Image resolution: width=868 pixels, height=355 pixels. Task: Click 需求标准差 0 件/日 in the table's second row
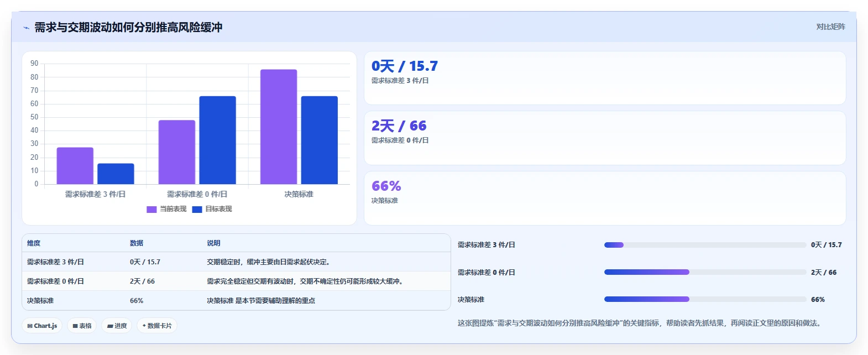pos(55,281)
